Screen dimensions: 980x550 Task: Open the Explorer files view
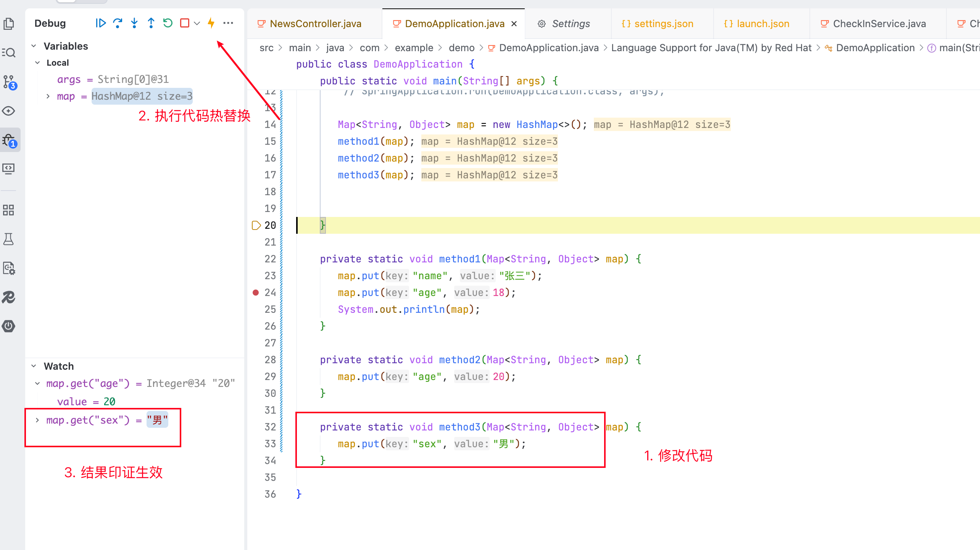(8, 24)
